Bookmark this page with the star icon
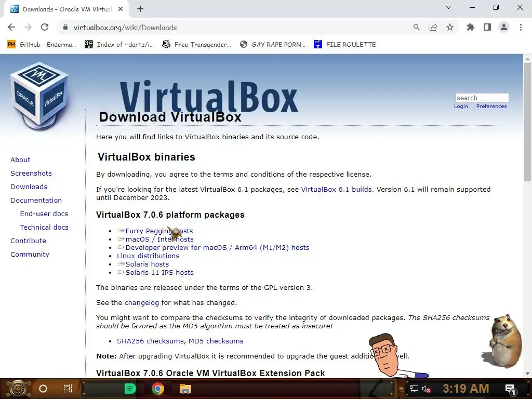The width and height of the screenshot is (532, 399). [450, 27]
